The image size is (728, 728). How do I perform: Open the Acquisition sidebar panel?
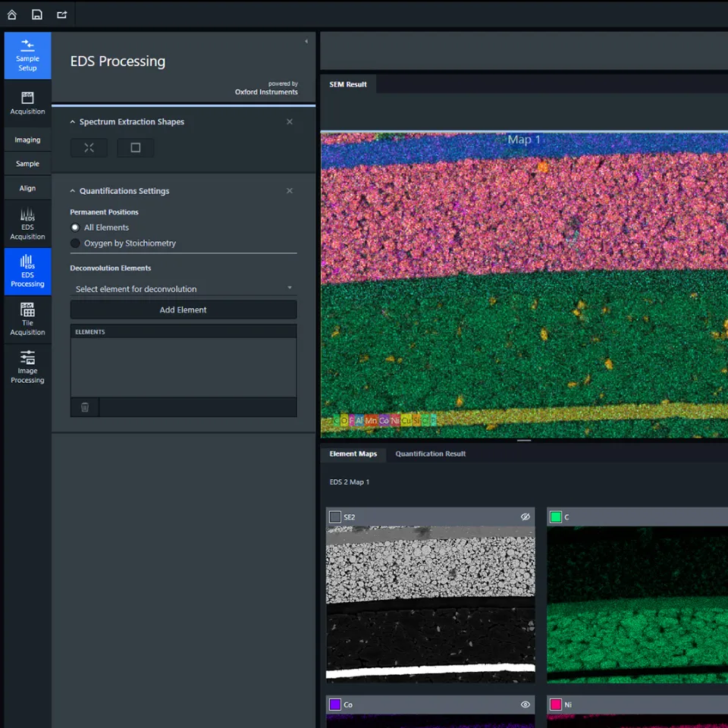[28, 103]
